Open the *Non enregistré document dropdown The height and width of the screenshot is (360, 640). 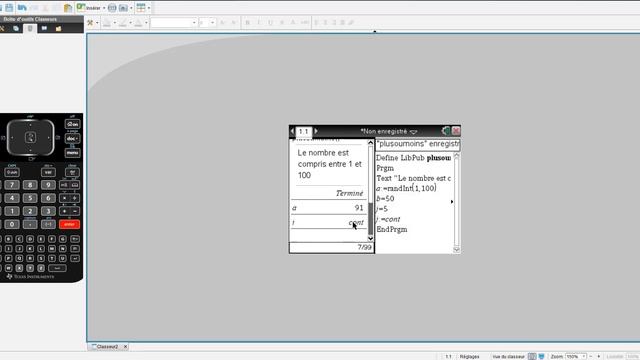pyautogui.click(x=413, y=132)
